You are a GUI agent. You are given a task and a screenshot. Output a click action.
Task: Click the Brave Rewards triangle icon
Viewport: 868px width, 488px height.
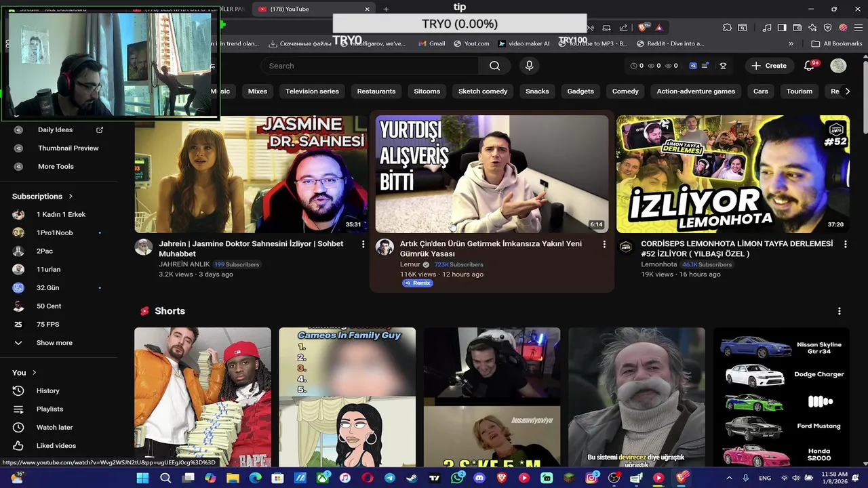pyautogui.click(x=659, y=28)
